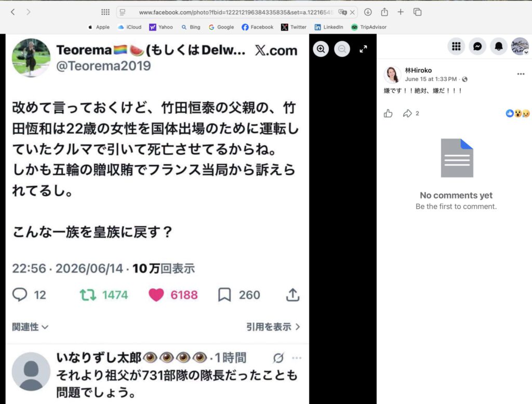Image resolution: width=532 pixels, height=404 pixels.
Task: Open the Twitter bookmark
Action: pyautogui.click(x=294, y=27)
